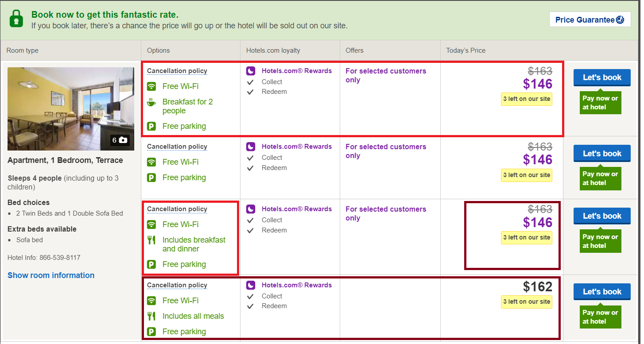Click Hotels.com Rewards moon icon, Breakfast for 2 row

pyautogui.click(x=251, y=71)
